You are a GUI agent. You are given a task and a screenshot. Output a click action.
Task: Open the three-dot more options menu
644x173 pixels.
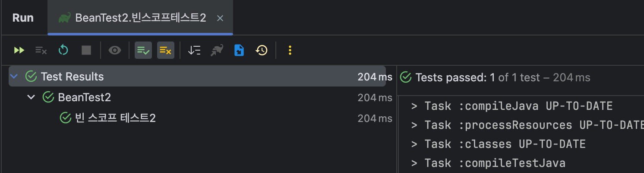290,51
